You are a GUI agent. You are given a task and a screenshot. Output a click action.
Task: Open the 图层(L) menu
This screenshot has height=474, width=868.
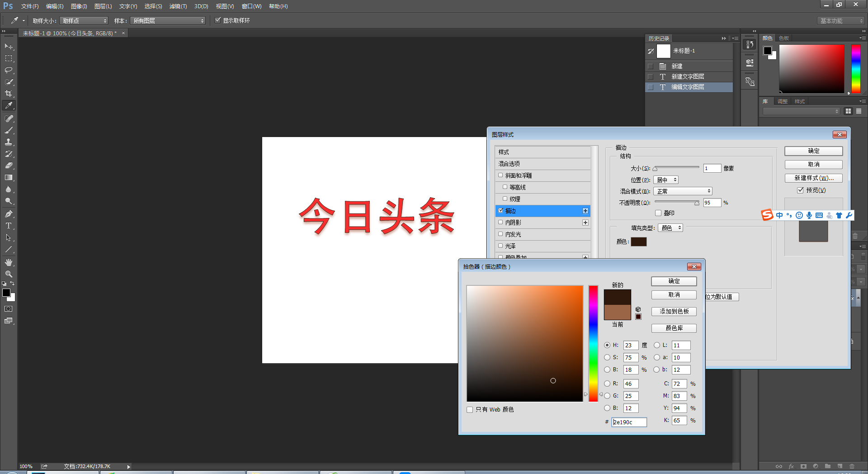pyautogui.click(x=103, y=6)
